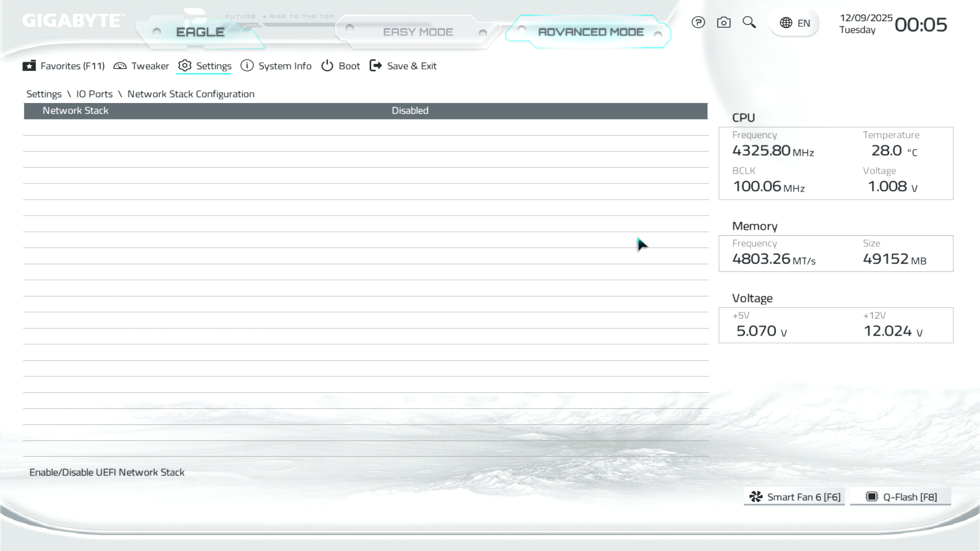Viewport: 980px width, 551px height.
Task: Click the System Info circle icon
Action: pyautogui.click(x=247, y=66)
